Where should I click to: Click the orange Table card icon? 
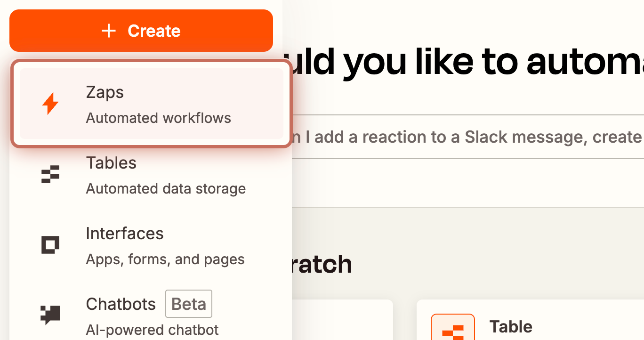pos(453,327)
